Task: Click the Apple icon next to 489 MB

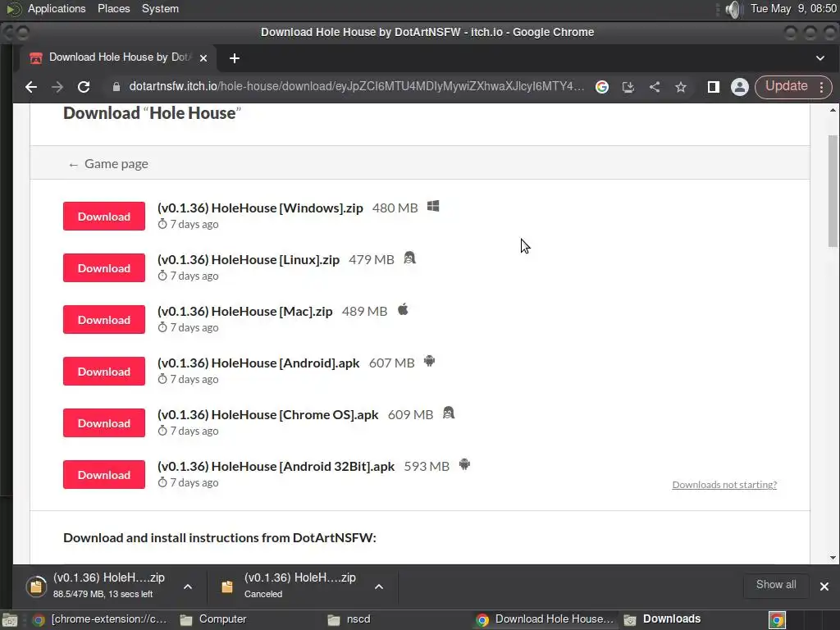Action: [403, 309]
